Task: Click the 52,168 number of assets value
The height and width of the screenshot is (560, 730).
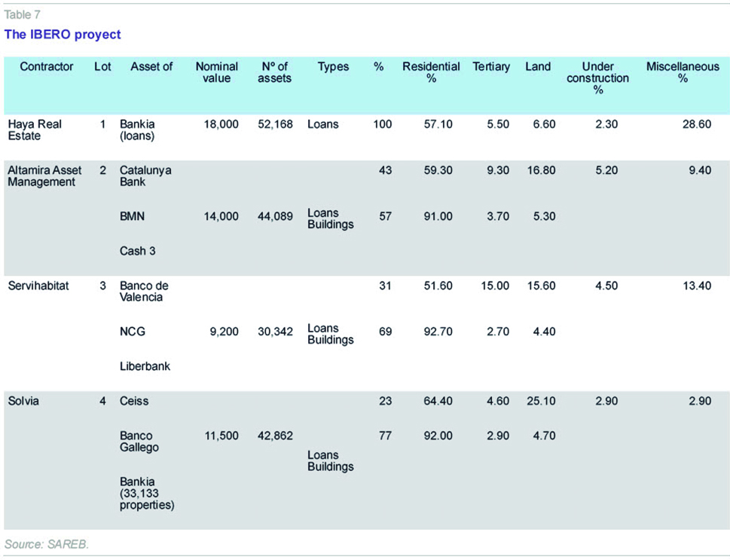Action: (274, 124)
